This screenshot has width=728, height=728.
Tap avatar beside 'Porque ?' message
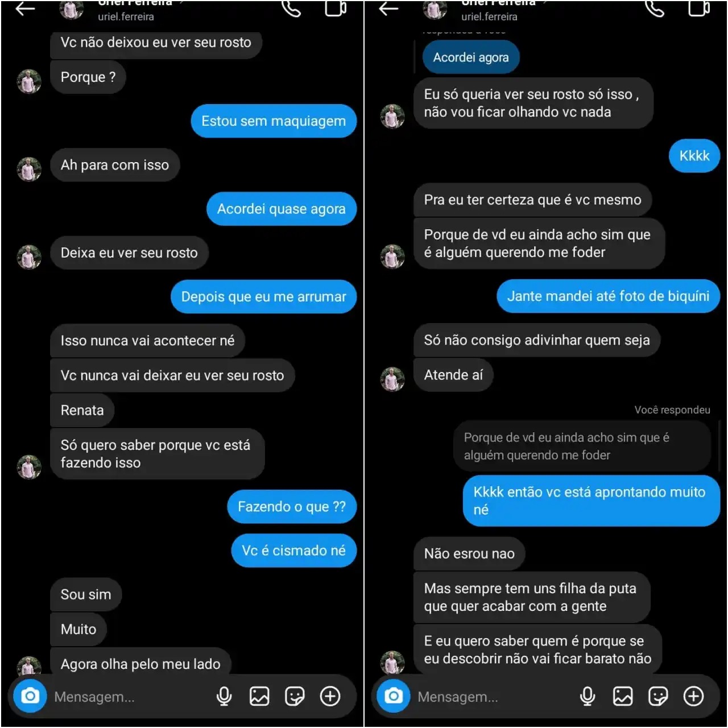29,81
